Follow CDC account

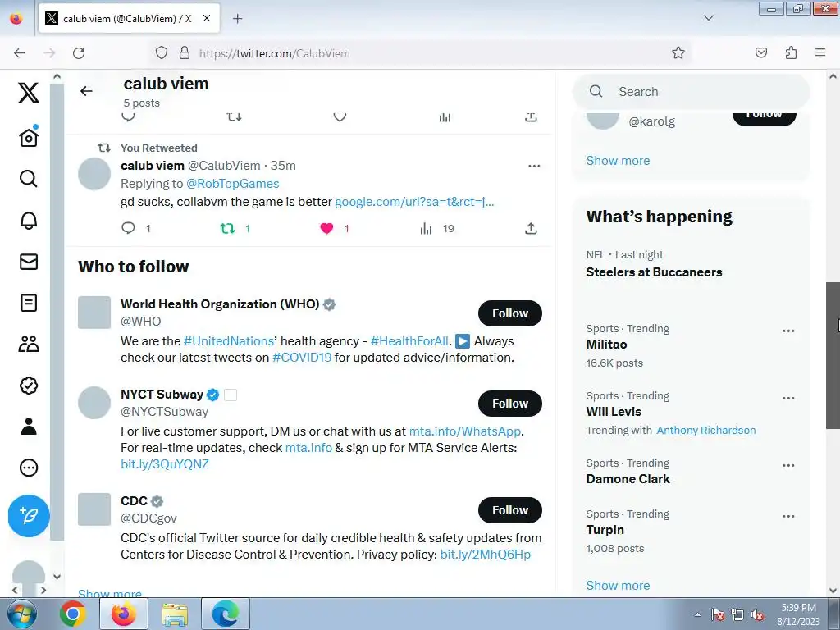(x=510, y=510)
